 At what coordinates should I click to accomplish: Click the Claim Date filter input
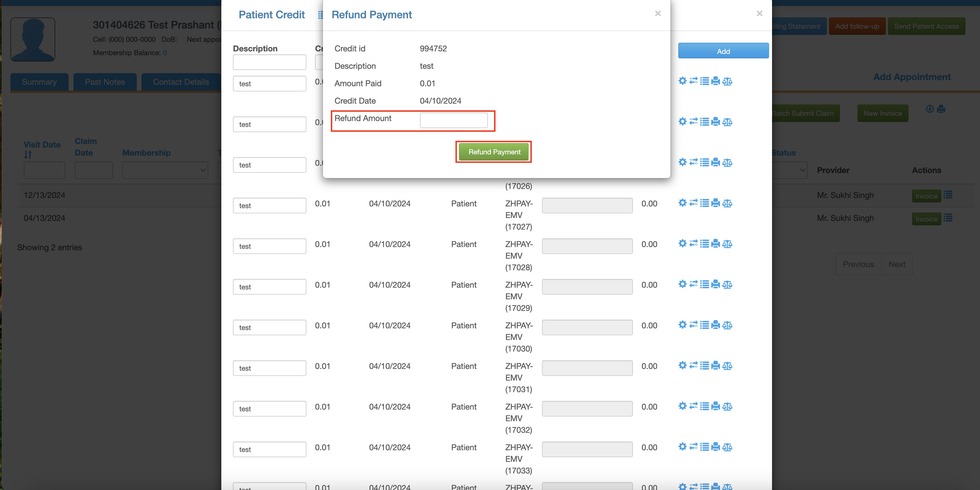point(94,170)
